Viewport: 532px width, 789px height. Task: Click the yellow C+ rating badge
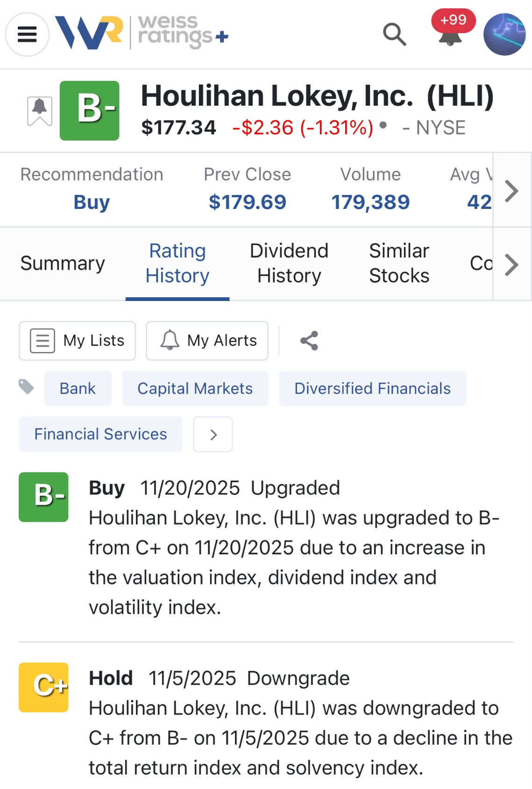43,687
